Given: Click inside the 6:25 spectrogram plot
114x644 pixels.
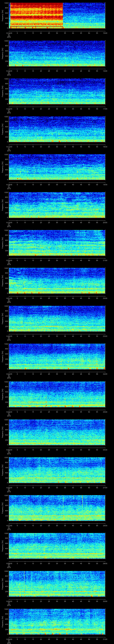Looking at the screenshot, I should [x=57, y=432].
